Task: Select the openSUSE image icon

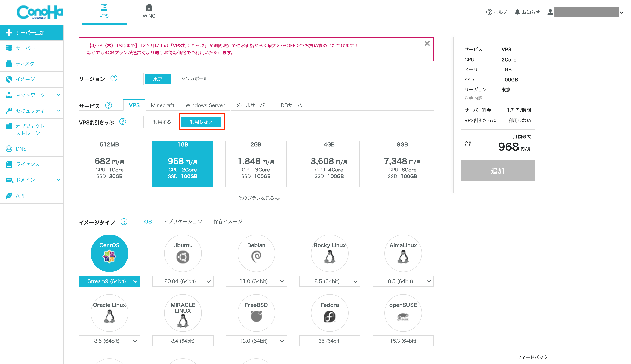Action: point(403,313)
